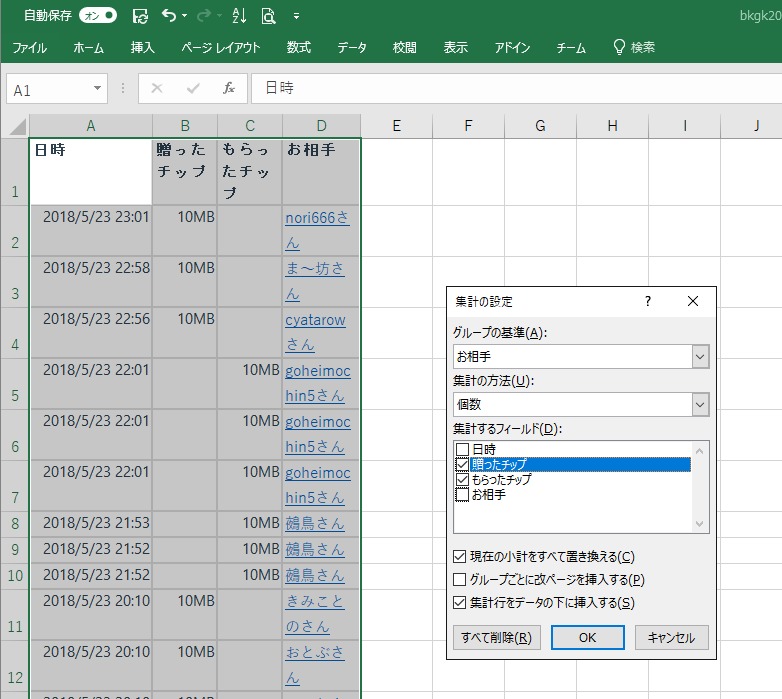782x699 pixels.
Task: Open the データ ribbon tab
Action: click(351, 47)
